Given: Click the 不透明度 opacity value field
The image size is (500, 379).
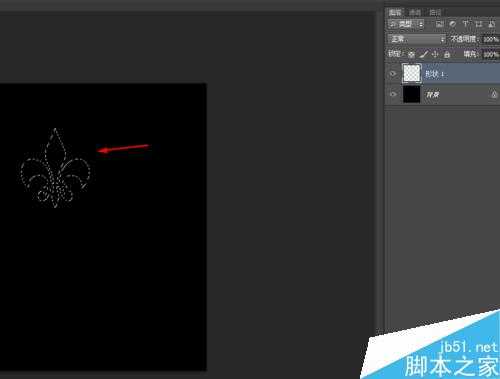Looking at the screenshot, I should [x=491, y=39].
